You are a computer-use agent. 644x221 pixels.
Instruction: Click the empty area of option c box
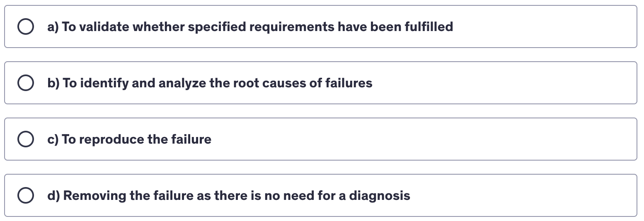tap(414, 139)
